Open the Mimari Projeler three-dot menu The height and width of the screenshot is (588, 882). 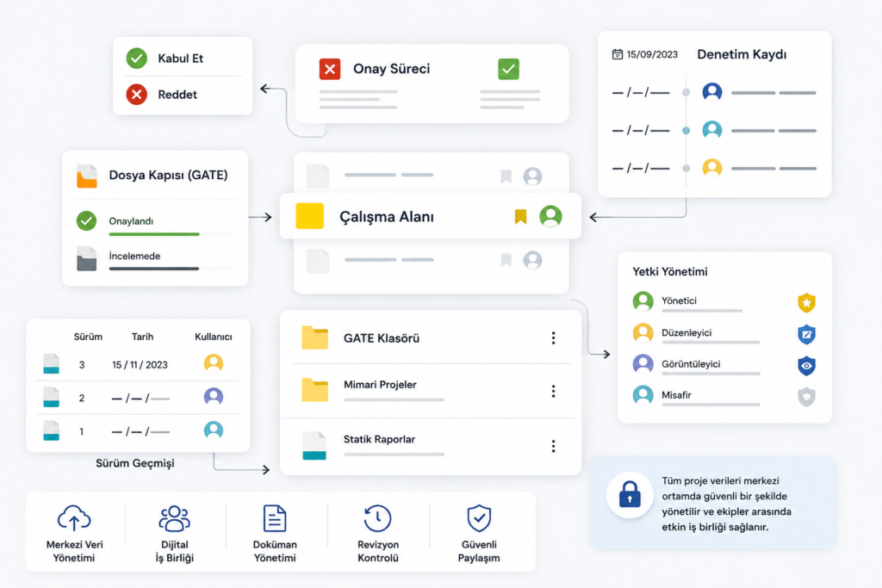[x=554, y=391]
